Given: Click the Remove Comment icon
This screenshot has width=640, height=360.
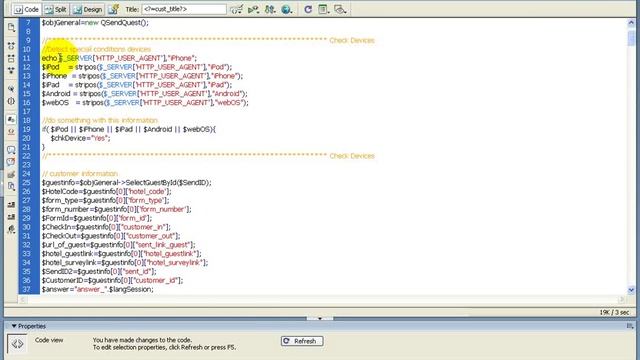Looking at the screenshot, I should tap(11, 162).
